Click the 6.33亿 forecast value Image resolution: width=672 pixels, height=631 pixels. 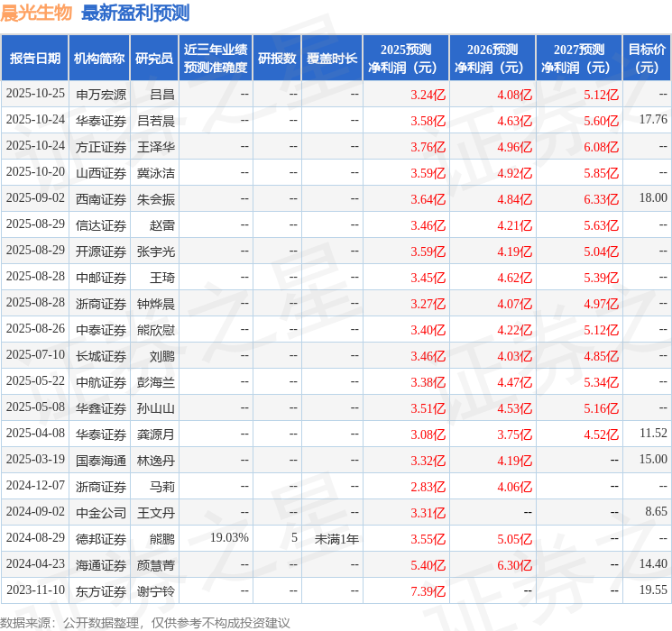point(602,199)
